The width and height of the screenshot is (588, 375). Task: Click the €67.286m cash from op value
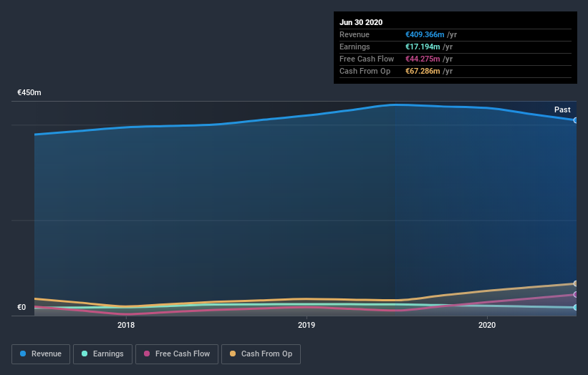point(423,71)
